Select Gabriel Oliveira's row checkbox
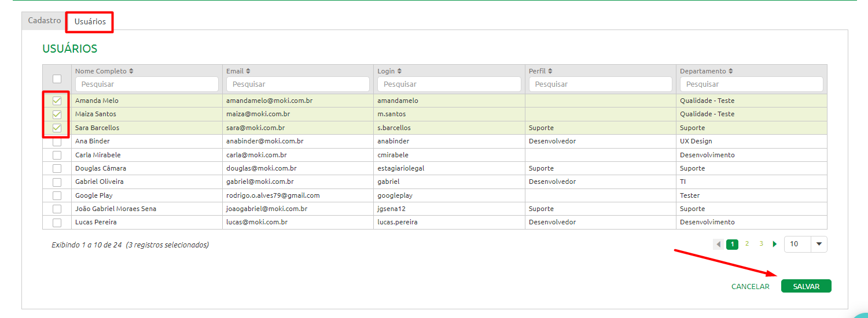Screen dimensions: 868x318 coord(57,182)
